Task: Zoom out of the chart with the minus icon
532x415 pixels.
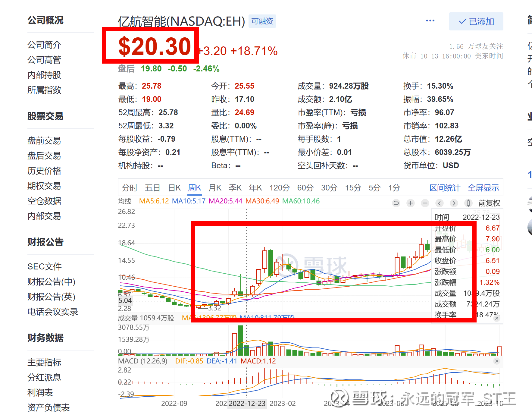Action: [425, 203]
